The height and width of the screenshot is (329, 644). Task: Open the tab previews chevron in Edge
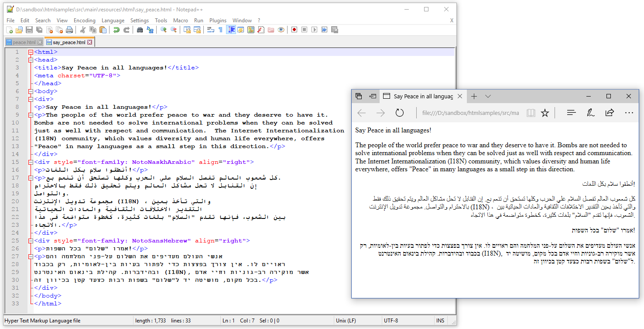click(x=488, y=96)
